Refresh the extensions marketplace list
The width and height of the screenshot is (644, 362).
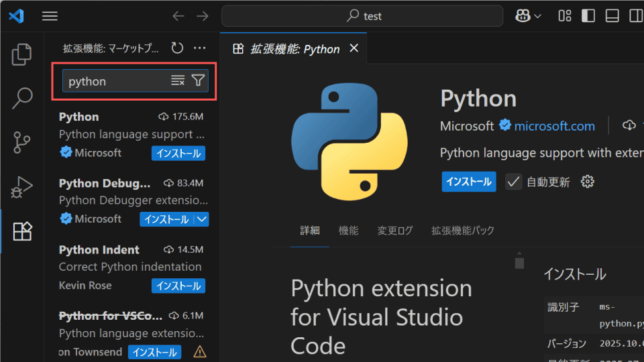pyautogui.click(x=177, y=48)
